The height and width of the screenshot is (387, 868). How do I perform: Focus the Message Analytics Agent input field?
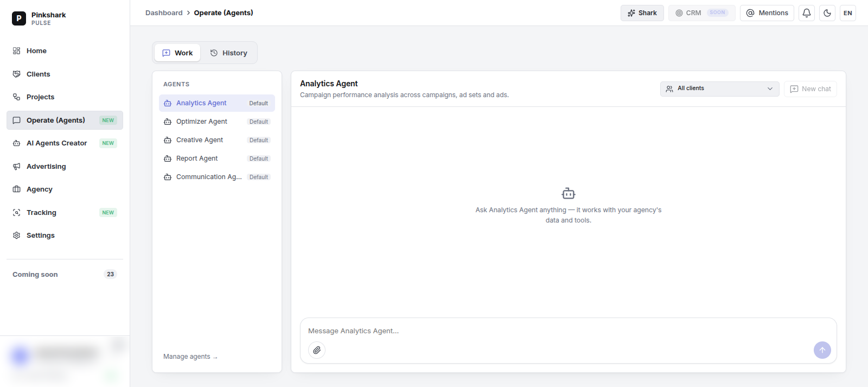tap(569, 331)
